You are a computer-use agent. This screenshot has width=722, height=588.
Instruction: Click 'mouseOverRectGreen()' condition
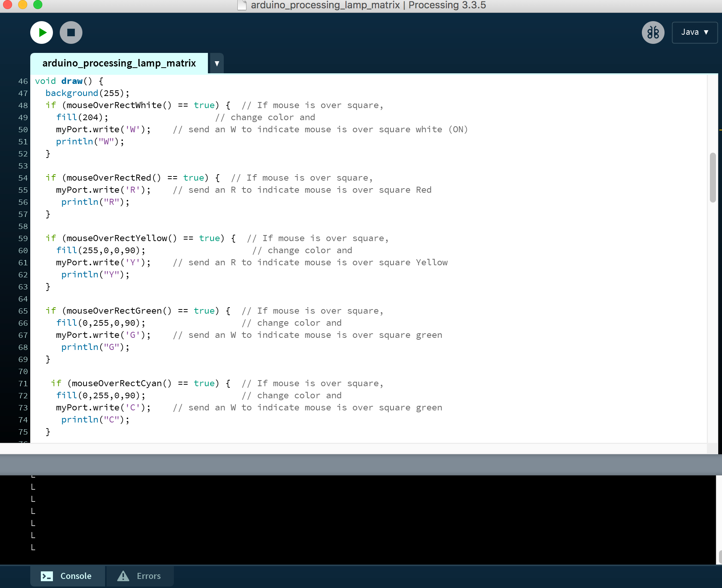(x=119, y=311)
